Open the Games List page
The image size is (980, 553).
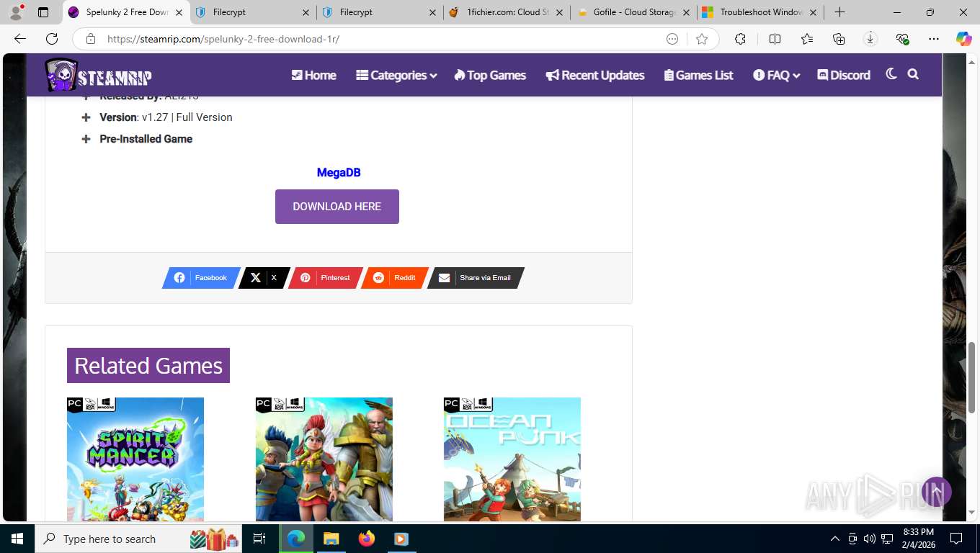pyautogui.click(x=698, y=75)
